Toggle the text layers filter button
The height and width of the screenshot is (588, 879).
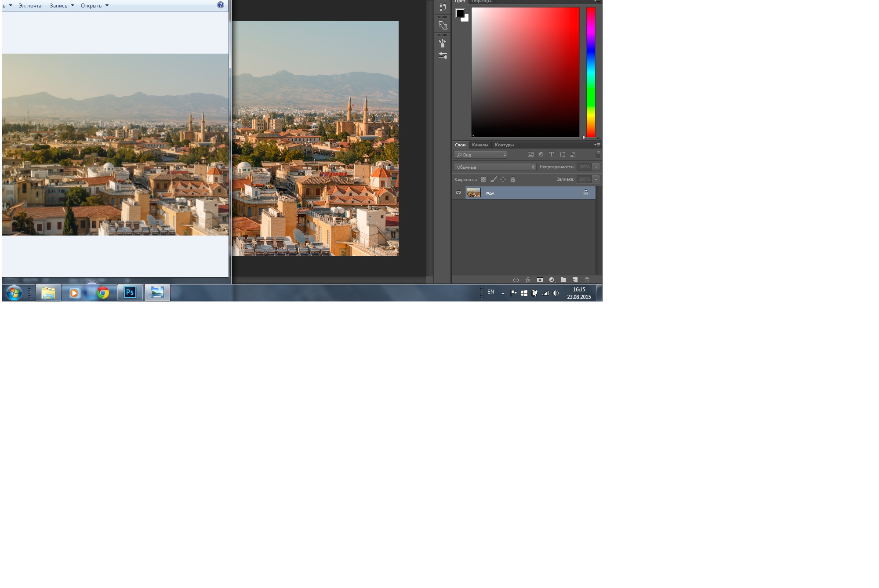click(x=552, y=155)
